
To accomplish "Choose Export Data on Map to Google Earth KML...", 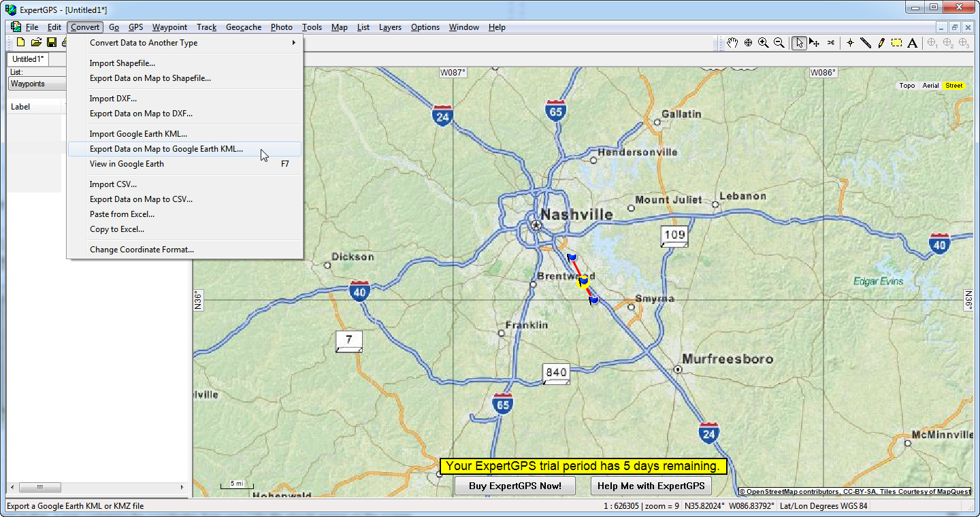I will click(184, 149).
